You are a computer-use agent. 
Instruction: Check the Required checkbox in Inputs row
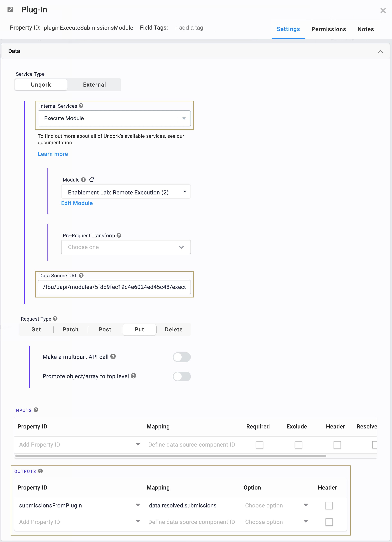[x=259, y=445]
